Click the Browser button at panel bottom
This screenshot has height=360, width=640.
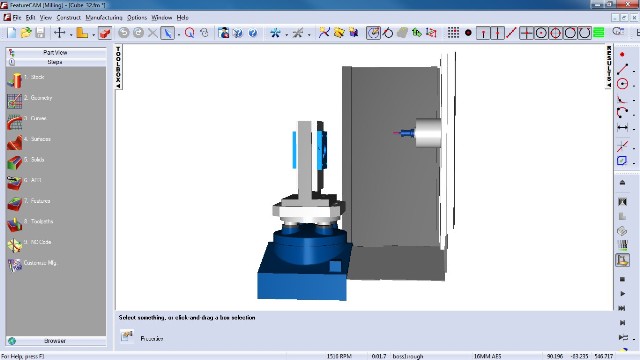56,341
